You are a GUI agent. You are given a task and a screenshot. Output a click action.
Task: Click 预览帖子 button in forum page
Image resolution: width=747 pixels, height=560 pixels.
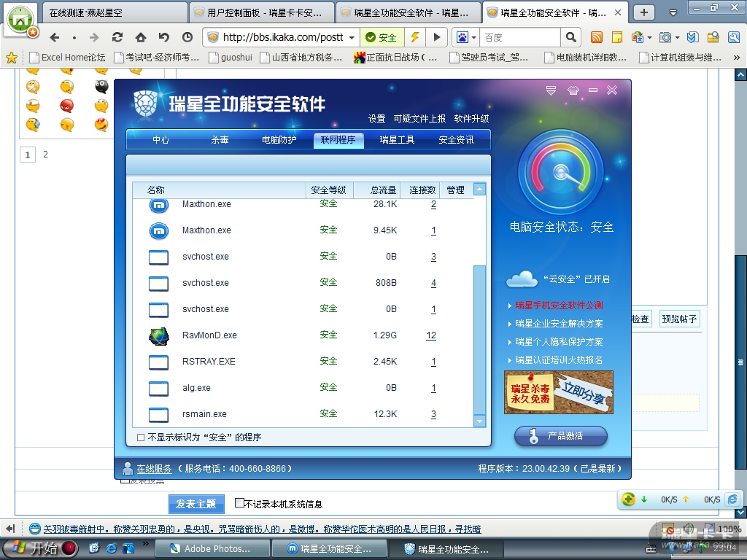pyautogui.click(x=679, y=319)
